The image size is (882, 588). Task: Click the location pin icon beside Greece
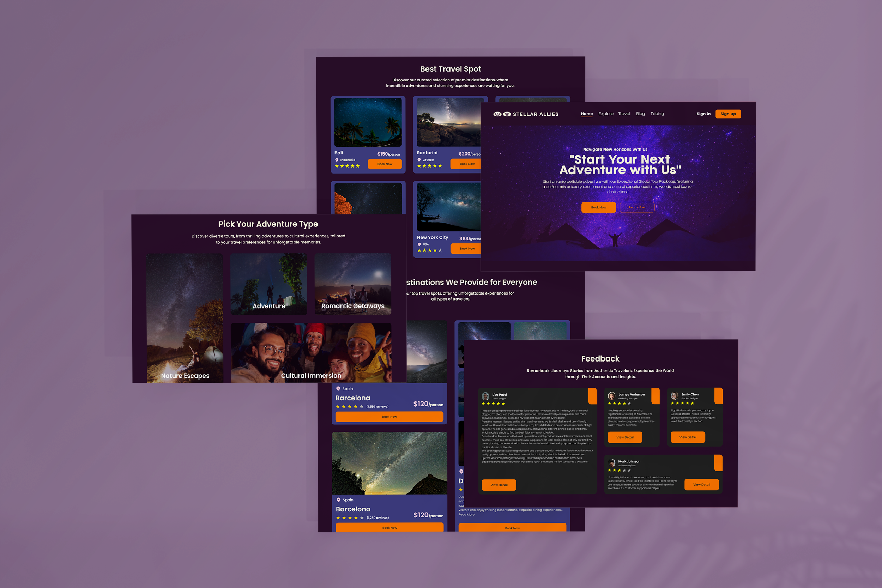coord(419,160)
